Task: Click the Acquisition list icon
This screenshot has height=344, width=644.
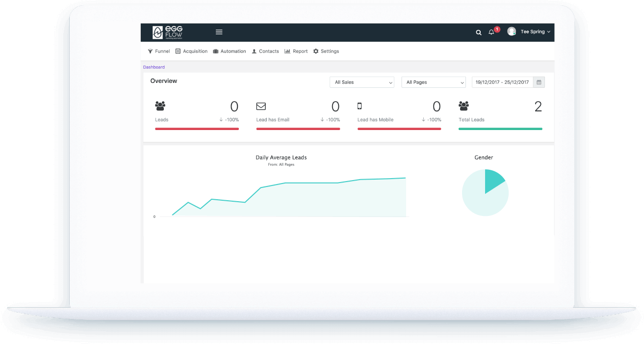Action: (x=178, y=51)
